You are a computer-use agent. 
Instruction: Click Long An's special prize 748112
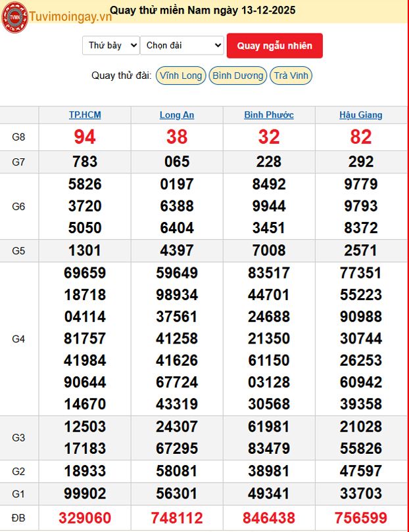click(x=177, y=518)
